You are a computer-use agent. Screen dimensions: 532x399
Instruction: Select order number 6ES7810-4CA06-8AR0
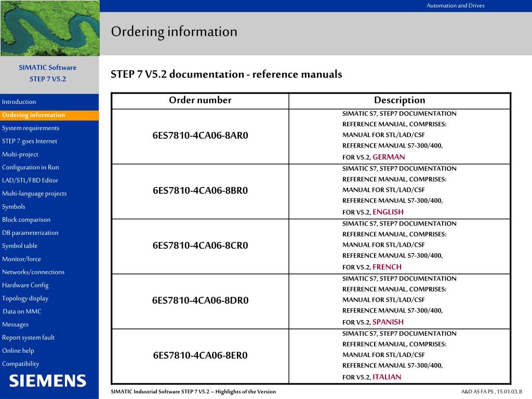tap(200, 136)
